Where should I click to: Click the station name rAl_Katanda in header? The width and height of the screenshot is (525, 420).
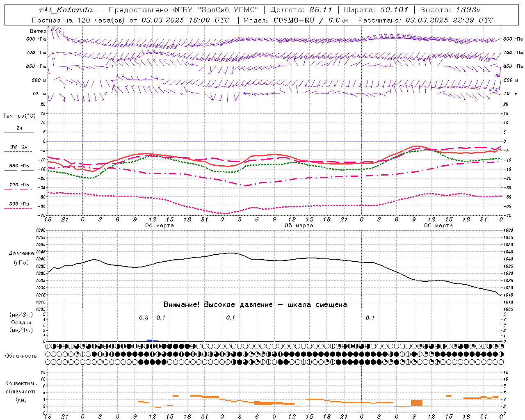click(x=66, y=10)
